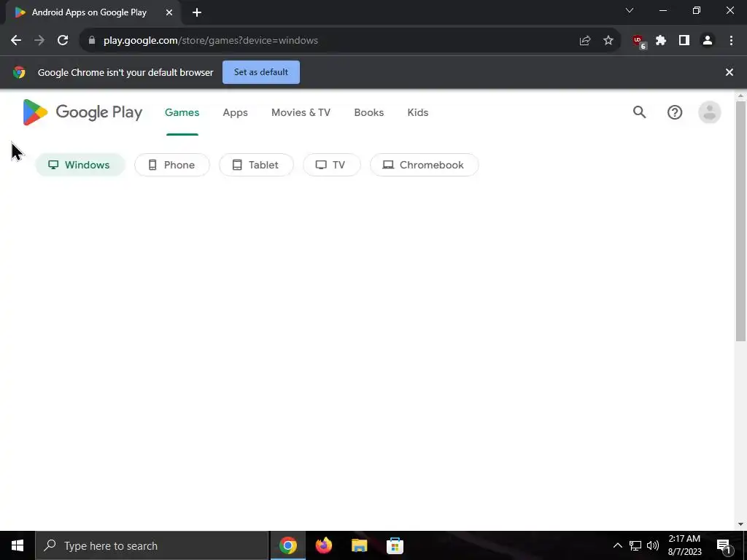Go back using the browser back arrow
Screen dimensions: 747x560
coord(16,41)
